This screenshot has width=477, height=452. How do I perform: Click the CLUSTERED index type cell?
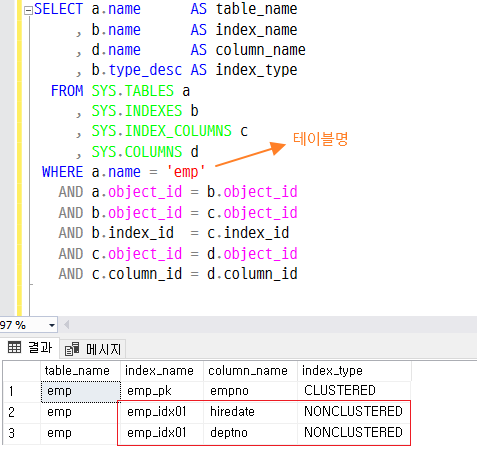click(x=354, y=391)
